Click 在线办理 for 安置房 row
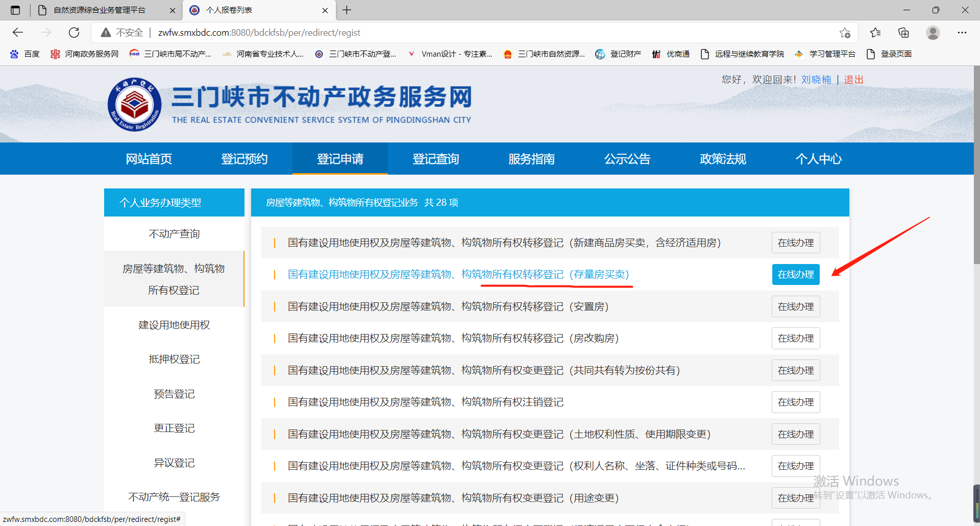 (x=796, y=306)
